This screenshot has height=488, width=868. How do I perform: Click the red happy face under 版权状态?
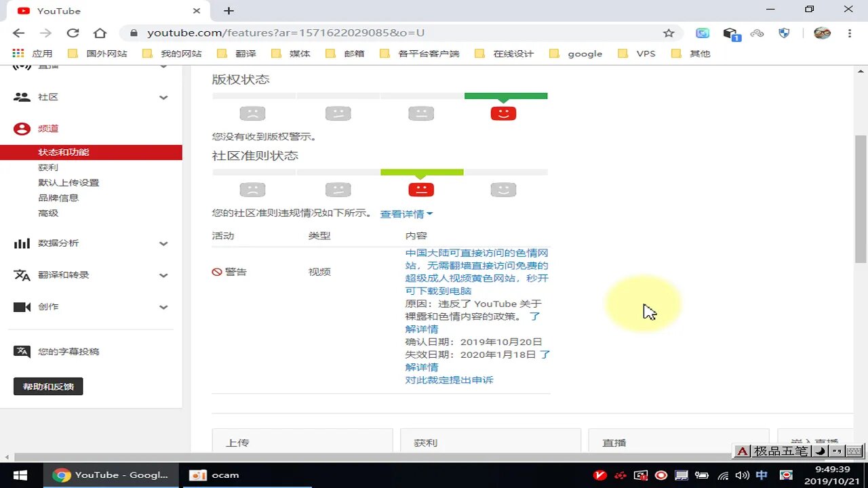(503, 113)
